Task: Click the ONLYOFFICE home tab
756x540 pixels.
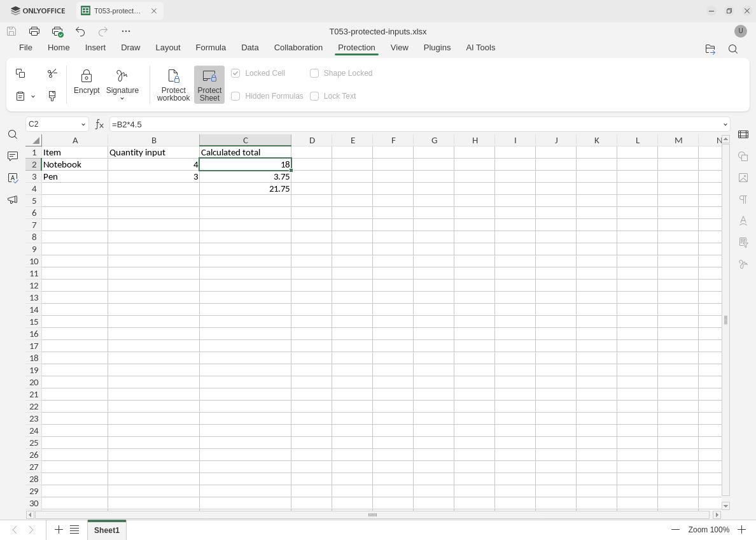Action: point(38,11)
